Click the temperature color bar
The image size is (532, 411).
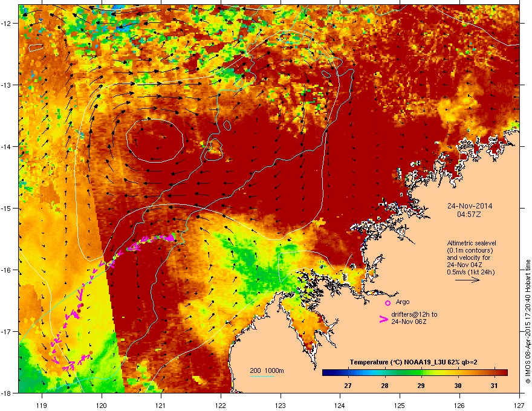click(415, 373)
